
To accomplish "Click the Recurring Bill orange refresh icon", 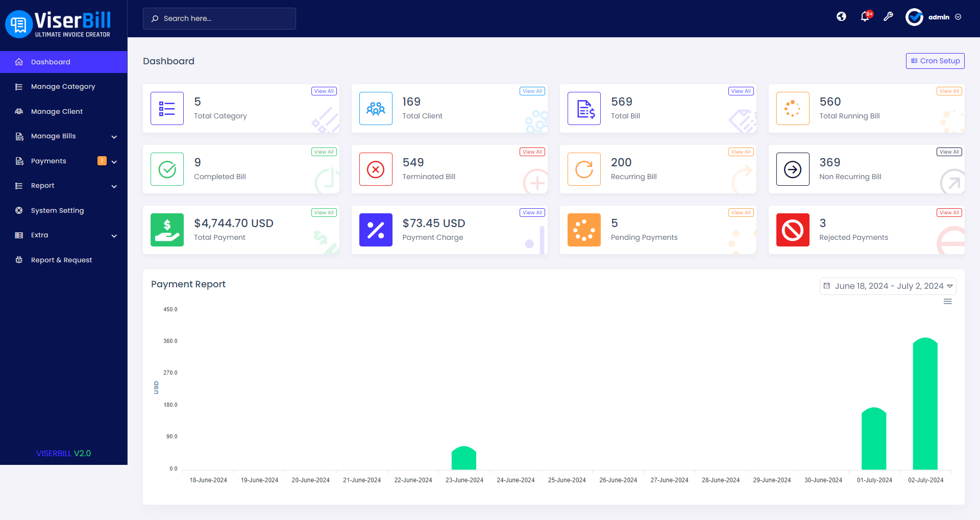I will point(584,169).
